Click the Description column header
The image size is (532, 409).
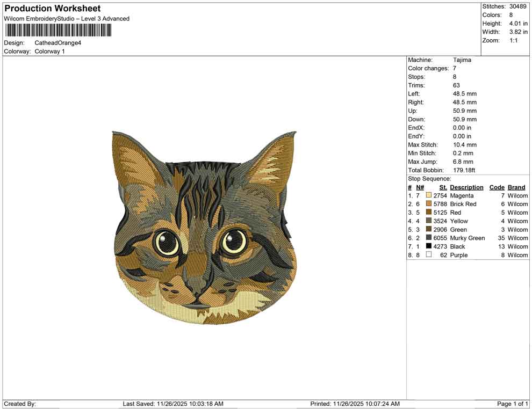[x=466, y=187]
